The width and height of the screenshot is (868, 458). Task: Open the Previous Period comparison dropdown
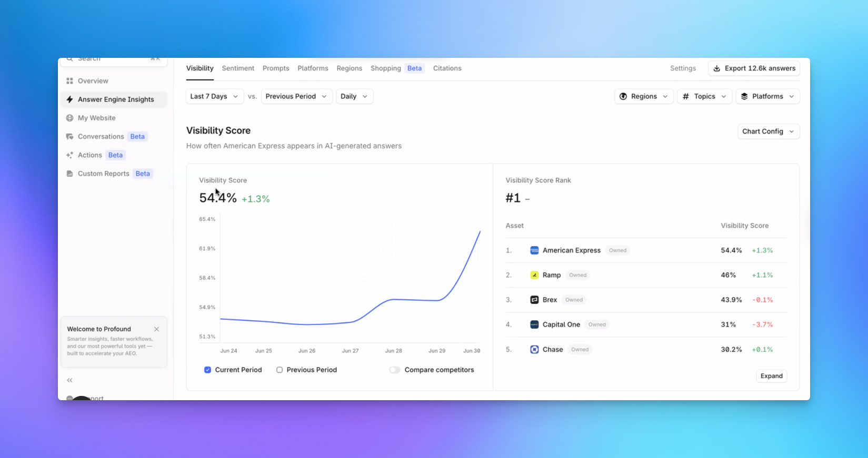coord(297,96)
